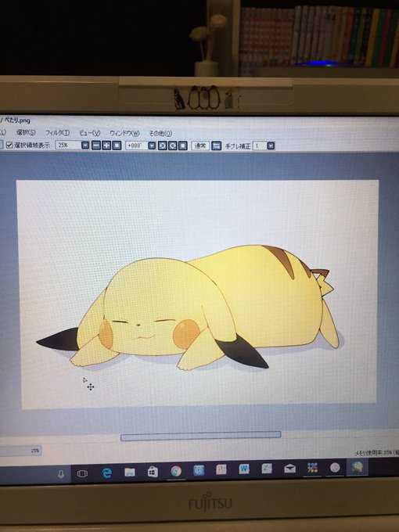Screen dimensions: 399x532
Task: Open Microsoft Store from the taskbar
Action: [x=153, y=471]
